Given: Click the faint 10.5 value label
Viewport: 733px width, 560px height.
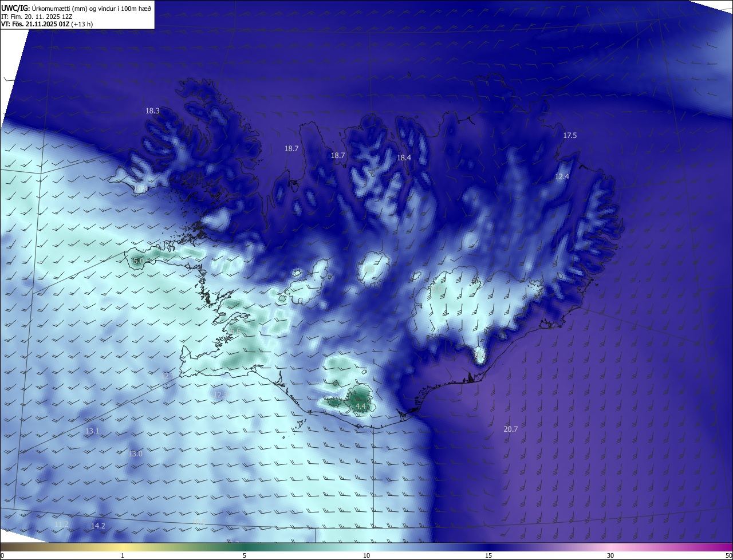Looking at the screenshot, I should pos(198,522).
